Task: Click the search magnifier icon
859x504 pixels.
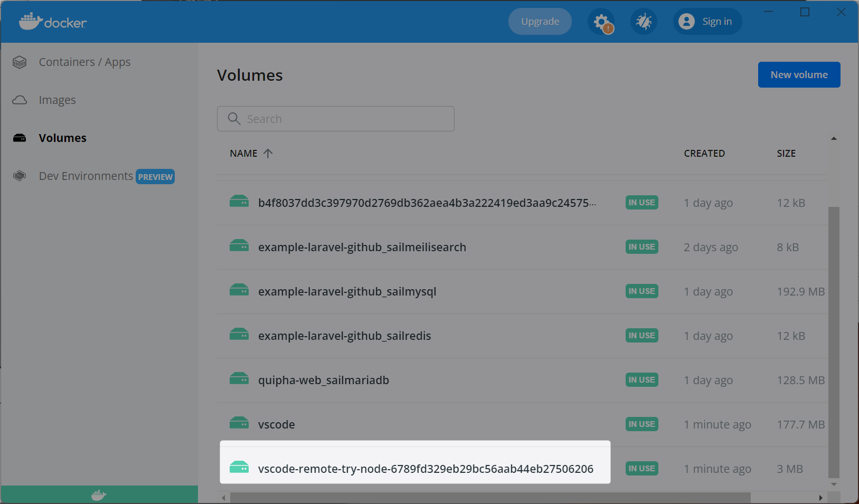Action: (x=234, y=118)
